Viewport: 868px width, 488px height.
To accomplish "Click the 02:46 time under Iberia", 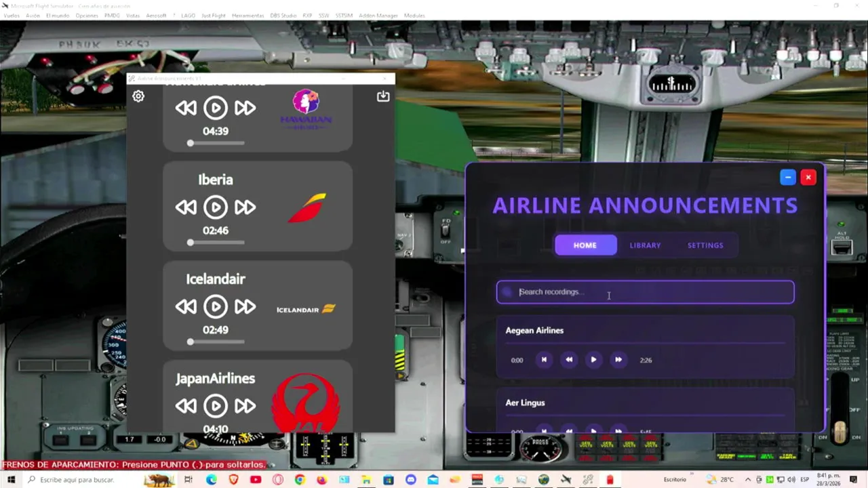I will [x=216, y=230].
